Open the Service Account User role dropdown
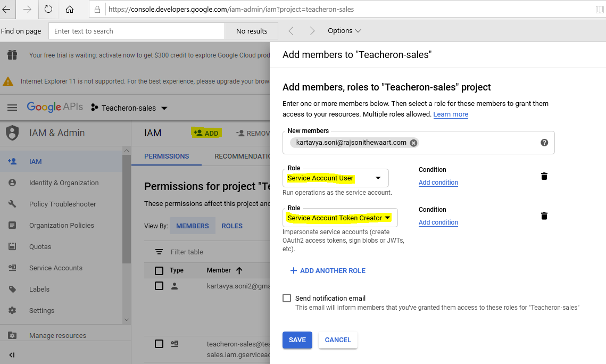 [336, 178]
